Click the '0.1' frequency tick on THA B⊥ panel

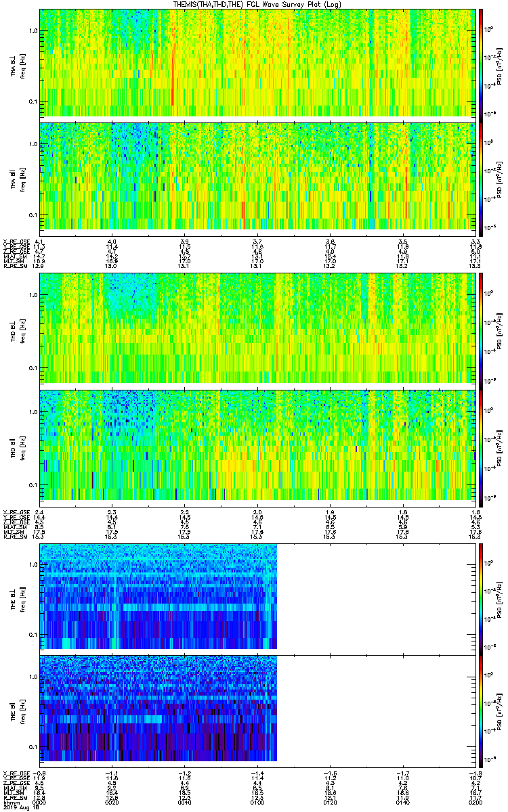point(33,101)
